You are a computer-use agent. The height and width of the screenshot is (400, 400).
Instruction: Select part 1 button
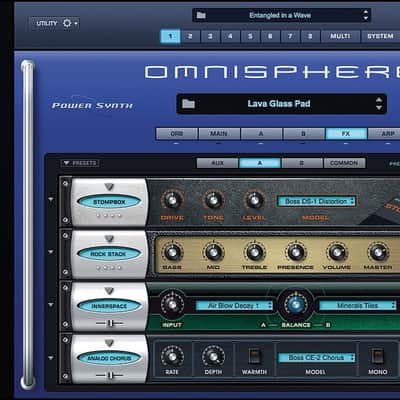point(170,36)
